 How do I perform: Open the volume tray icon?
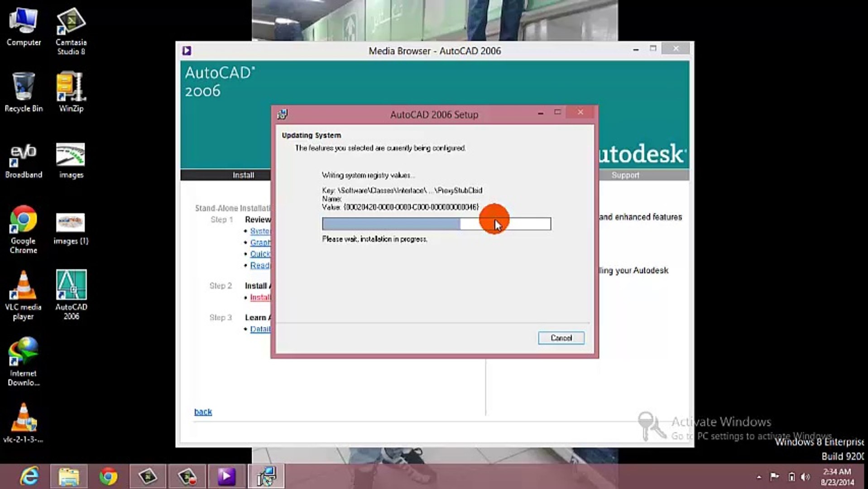click(805, 477)
